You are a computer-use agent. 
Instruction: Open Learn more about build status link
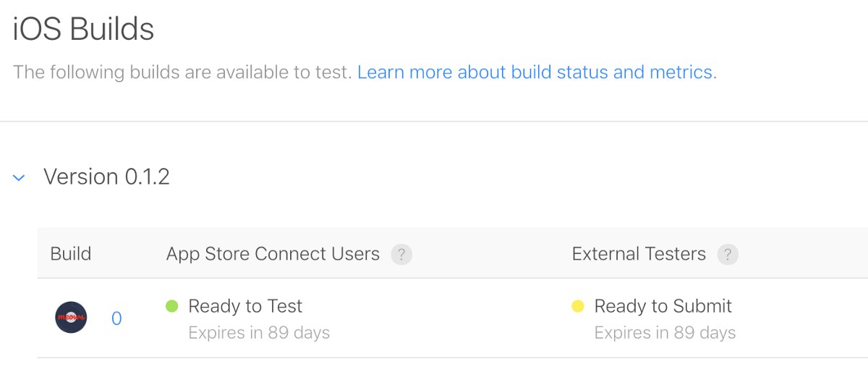point(535,72)
